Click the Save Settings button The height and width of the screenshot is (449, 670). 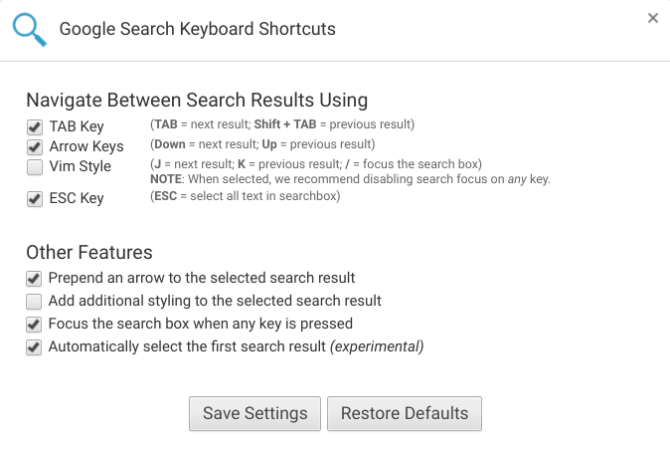tap(255, 413)
